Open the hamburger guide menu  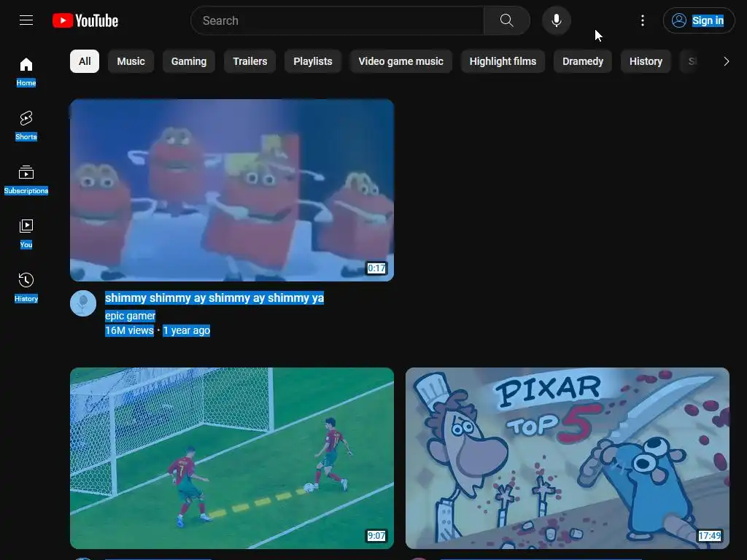26,20
